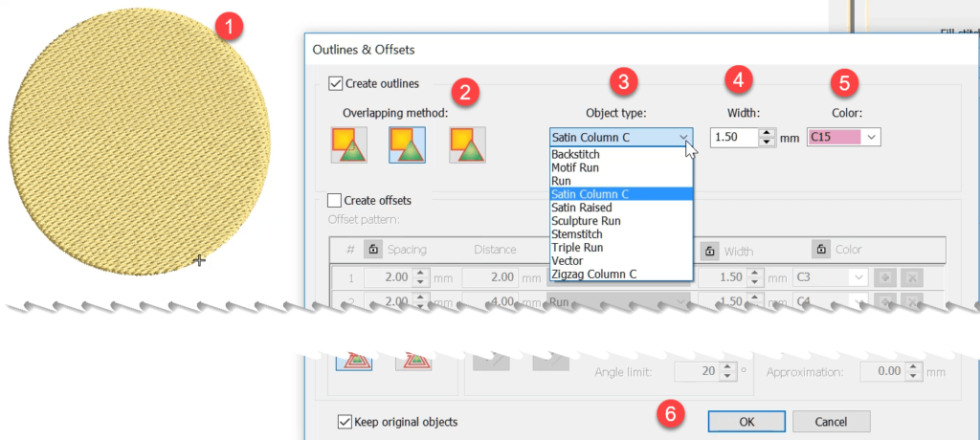Select Zigzag Column C in the list
Screen dimensions: 980x440
(593, 275)
